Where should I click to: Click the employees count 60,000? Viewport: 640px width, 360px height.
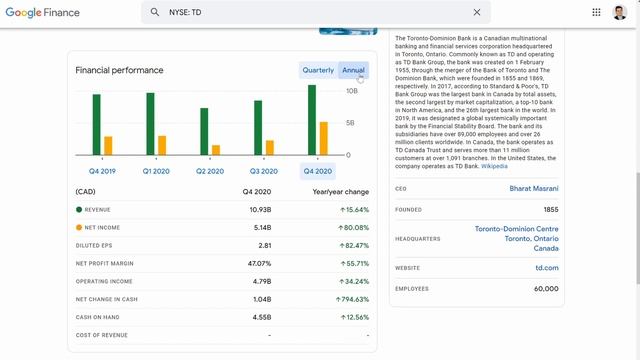(546, 289)
